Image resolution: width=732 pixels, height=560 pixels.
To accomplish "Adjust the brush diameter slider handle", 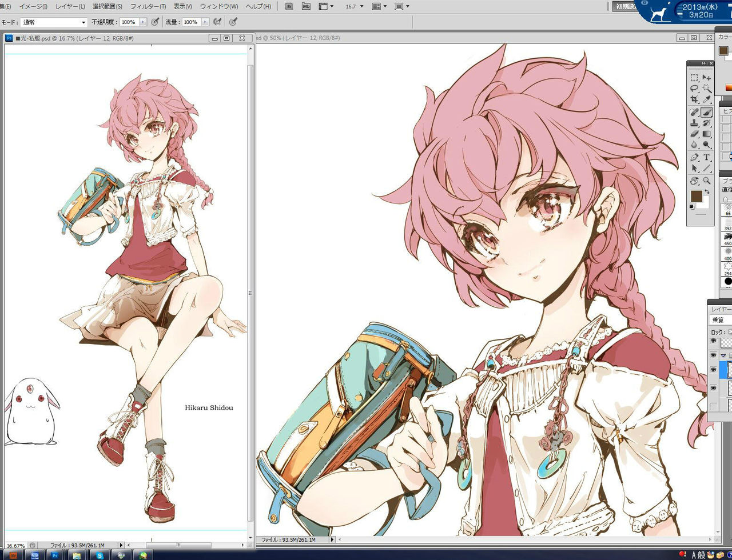I will point(725,199).
